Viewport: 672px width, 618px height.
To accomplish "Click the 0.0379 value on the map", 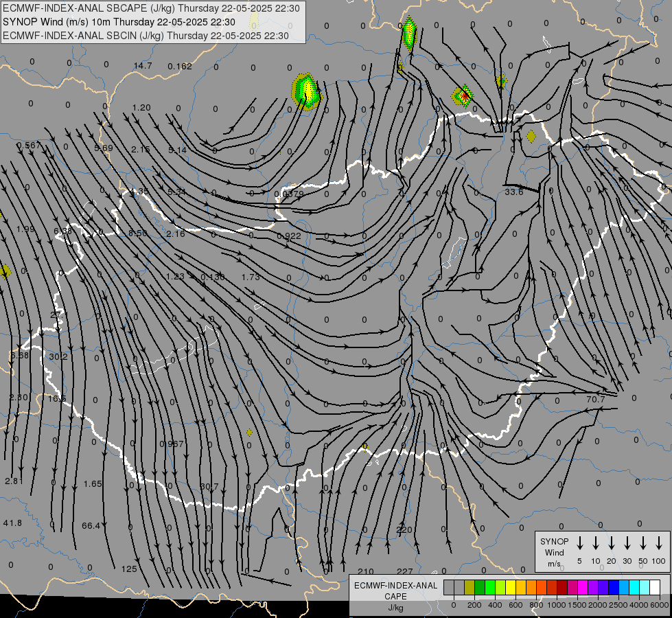I will coord(289,194).
